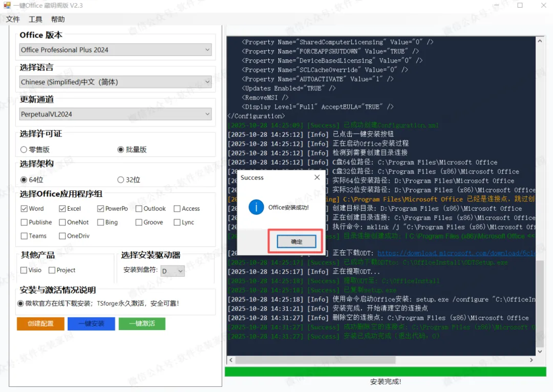This screenshot has height=392, width=553.
Task: Check the Project product checkbox
Action: click(x=52, y=270)
